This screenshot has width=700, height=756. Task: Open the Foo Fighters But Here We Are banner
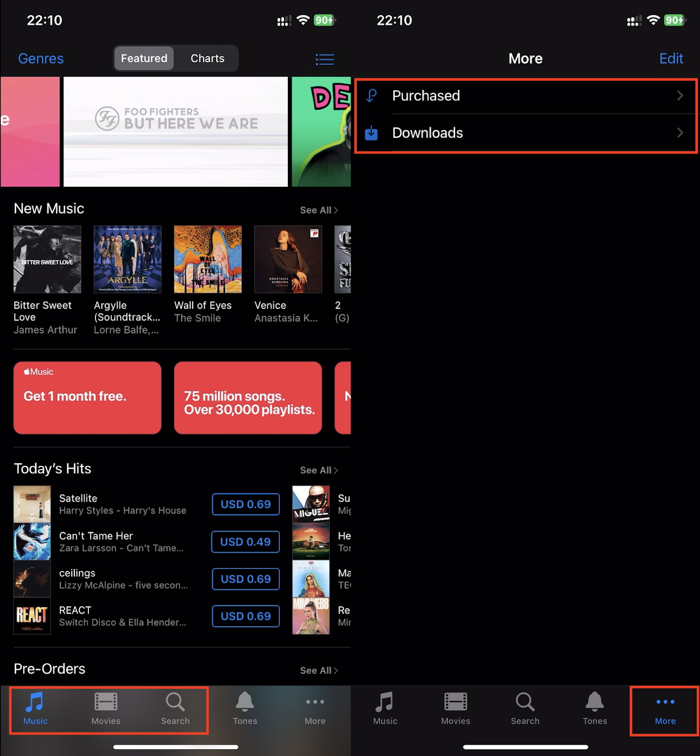tap(176, 132)
